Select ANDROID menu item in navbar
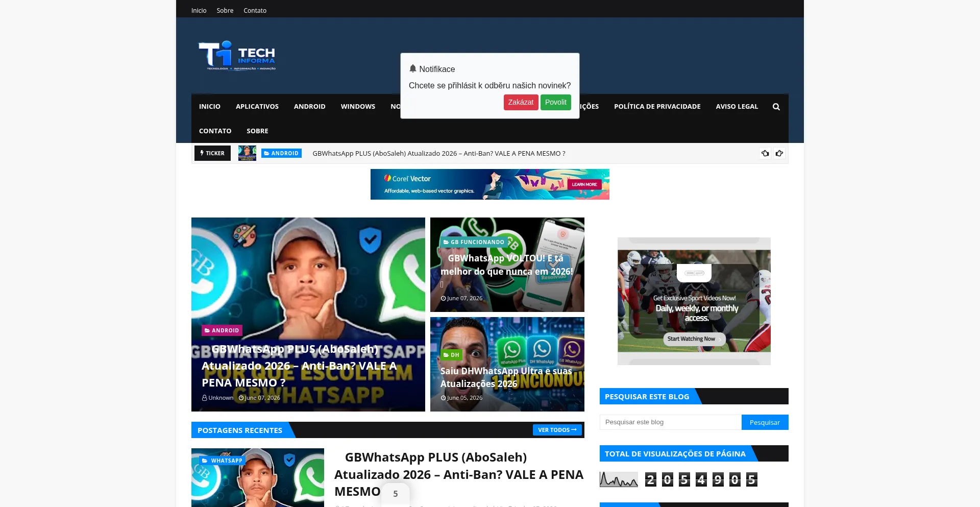The height and width of the screenshot is (507, 980). [x=309, y=106]
